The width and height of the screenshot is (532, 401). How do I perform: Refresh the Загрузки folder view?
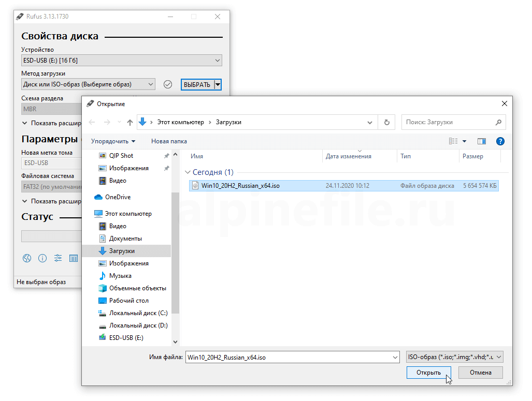point(387,122)
